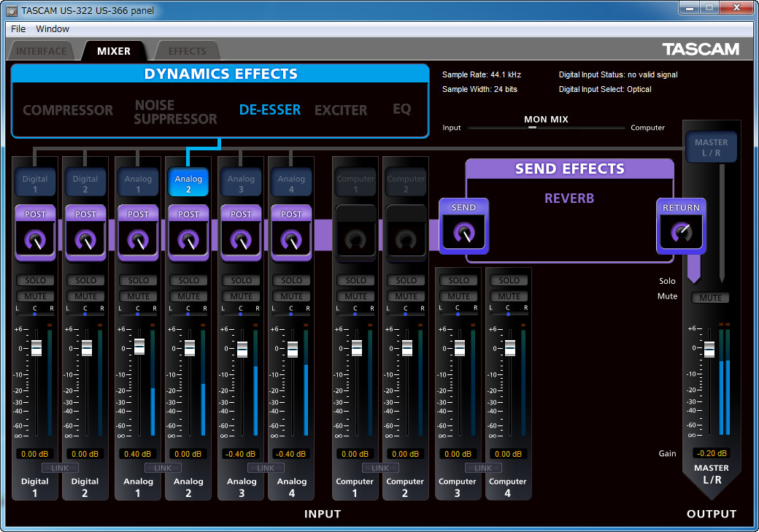759x532 pixels.
Task: Click the Analog 1 gain value 0.40 dB
Action: tap(137, 454)
